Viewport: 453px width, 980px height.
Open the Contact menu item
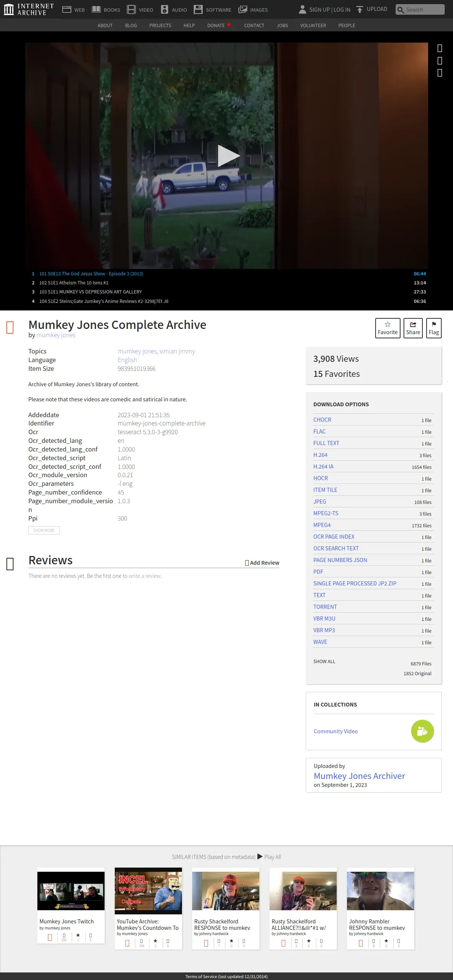pyautogui.click(x=254, y=26)
